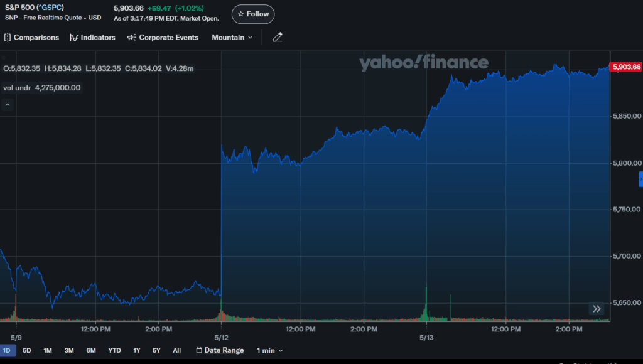This screenshot has width=643, height=364.
Task: Open the Comparisons tool
Action: point(31,37)
